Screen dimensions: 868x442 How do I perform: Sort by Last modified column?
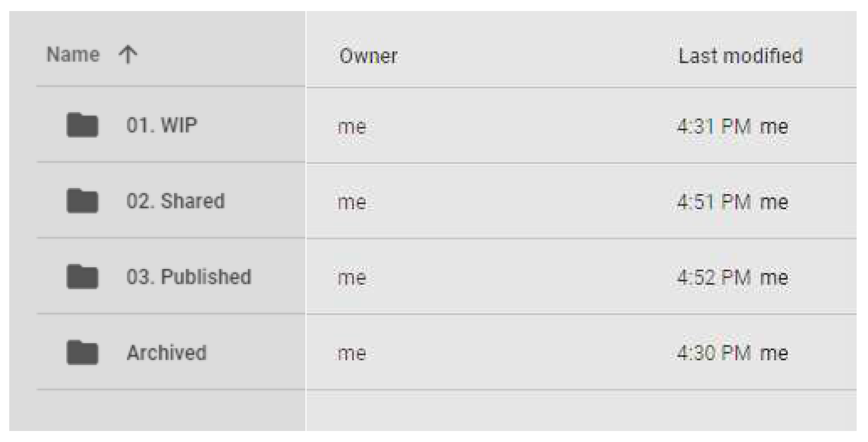pyautogui.click(x=740, y=56)
